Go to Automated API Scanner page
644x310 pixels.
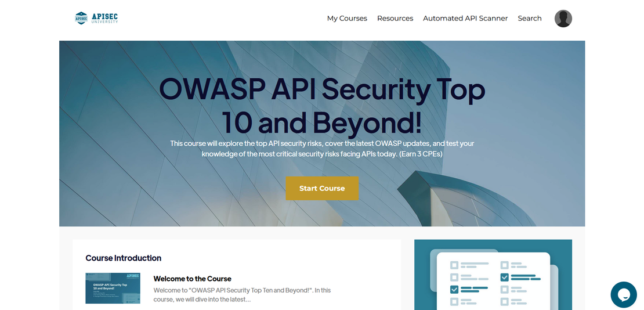465,19
